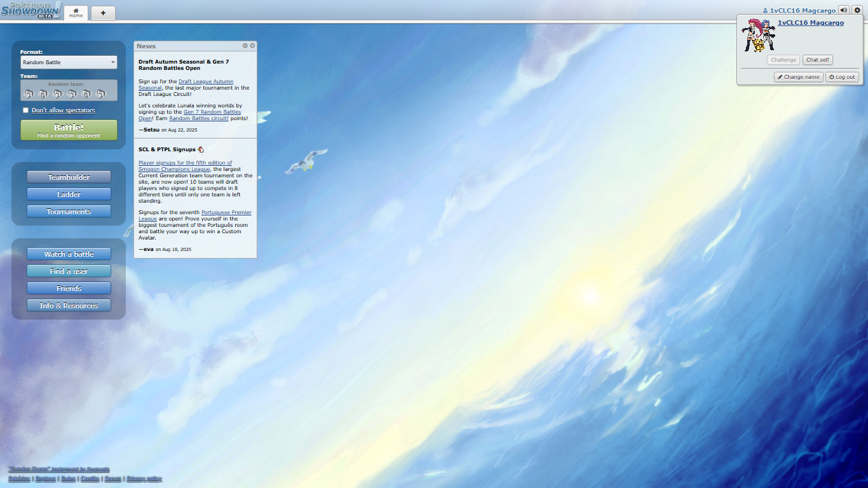Click Chat self button
Viewport: 868px width, 488px height.
click(x=817, y=60)
